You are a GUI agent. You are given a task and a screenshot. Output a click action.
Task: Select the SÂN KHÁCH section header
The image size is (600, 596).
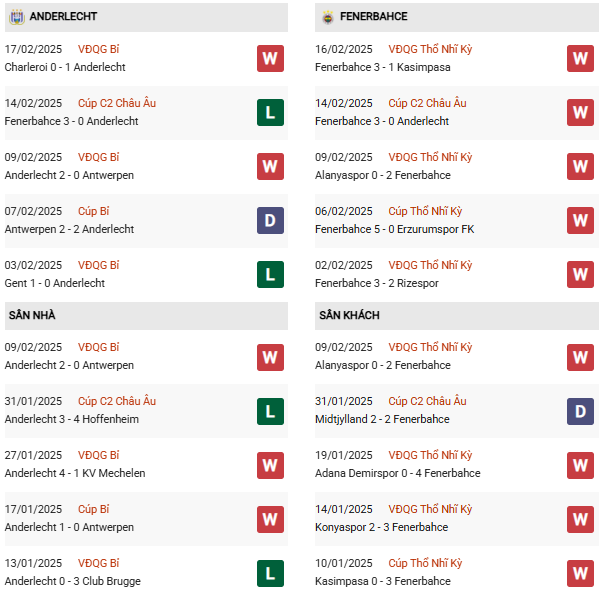350,315
